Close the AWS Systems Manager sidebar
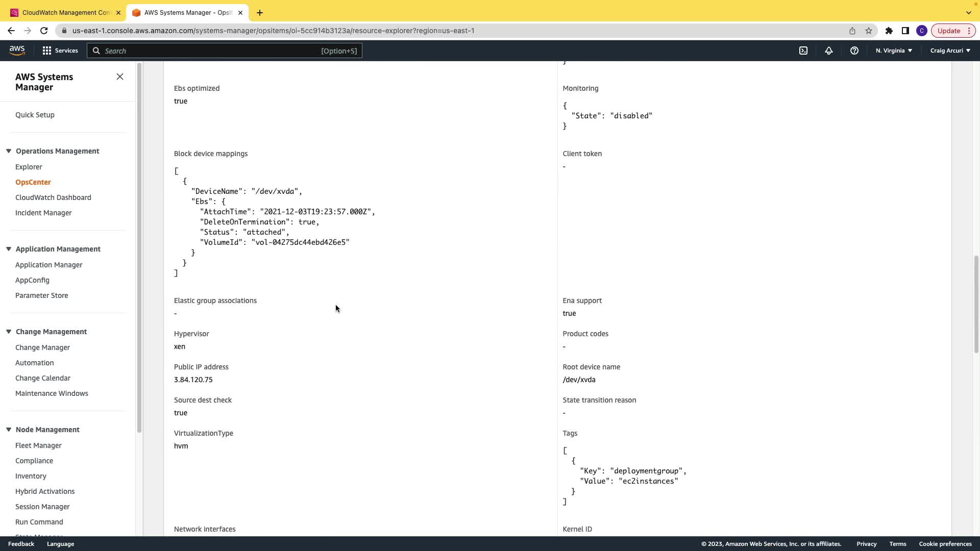The image size is (980, 551). coord(120,77)
